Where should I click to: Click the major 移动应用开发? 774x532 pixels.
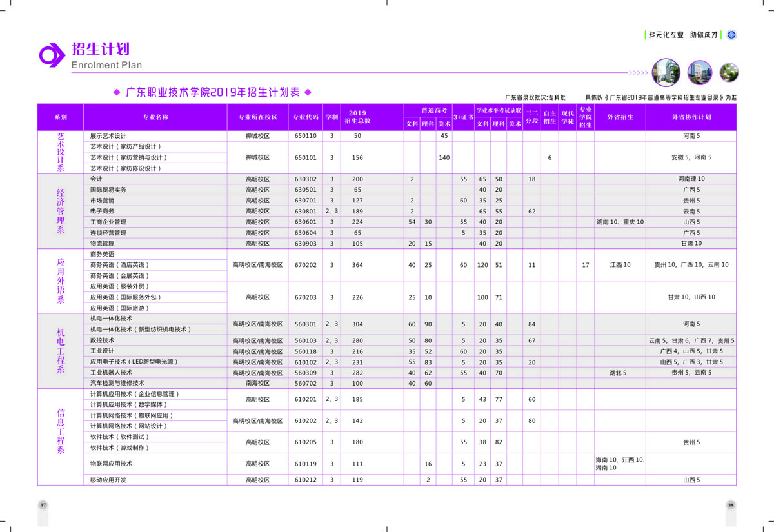(108, 480)
